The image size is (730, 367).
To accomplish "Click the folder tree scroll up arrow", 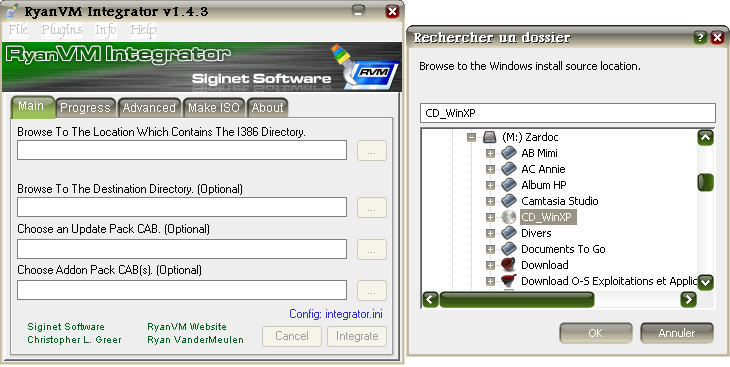I will click(706, 137).
